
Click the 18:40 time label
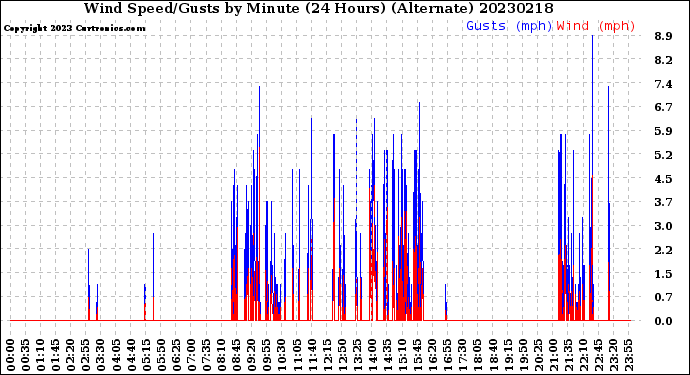tap(492, 355)
